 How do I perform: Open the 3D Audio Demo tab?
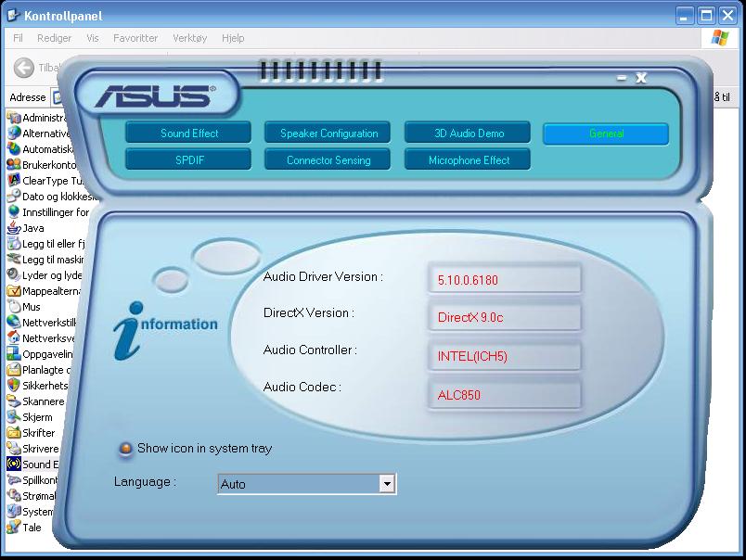point(468,134)
